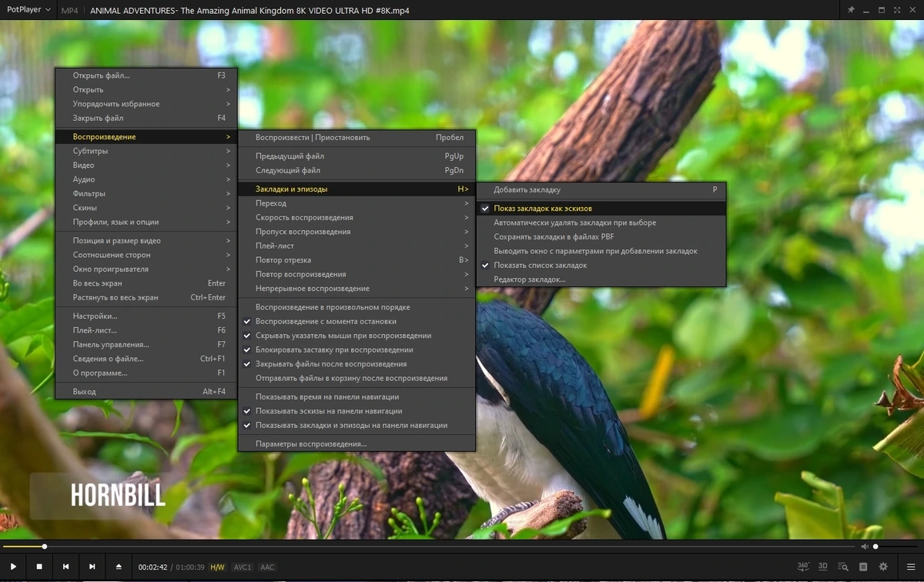Click the 3D mode icon
Image resolution: width=924 pixels, height=582 pixels.
[x=823, y=567]
